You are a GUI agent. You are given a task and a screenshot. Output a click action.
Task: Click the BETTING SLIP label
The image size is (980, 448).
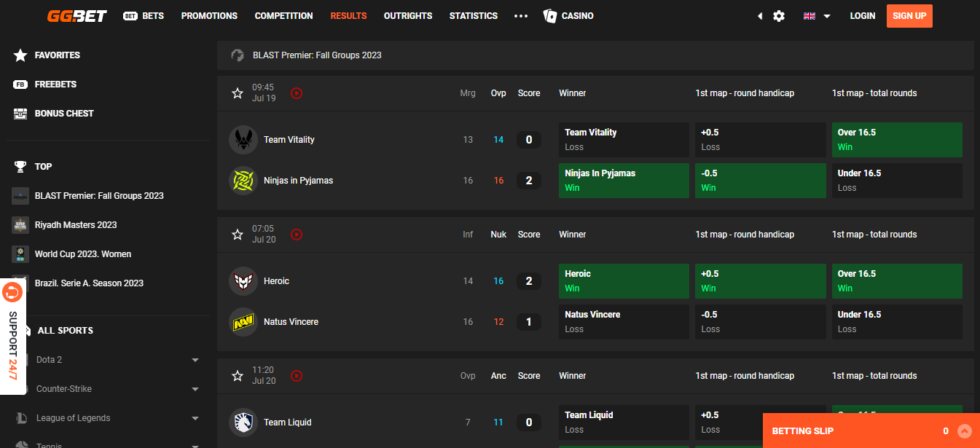pos(803,431)
